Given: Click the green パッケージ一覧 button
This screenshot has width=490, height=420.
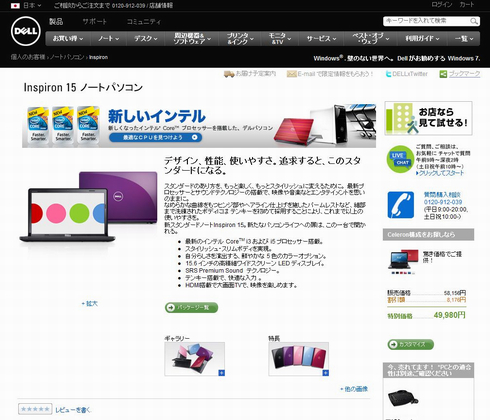Looking at the screenshot, I should tap(191, 307).
